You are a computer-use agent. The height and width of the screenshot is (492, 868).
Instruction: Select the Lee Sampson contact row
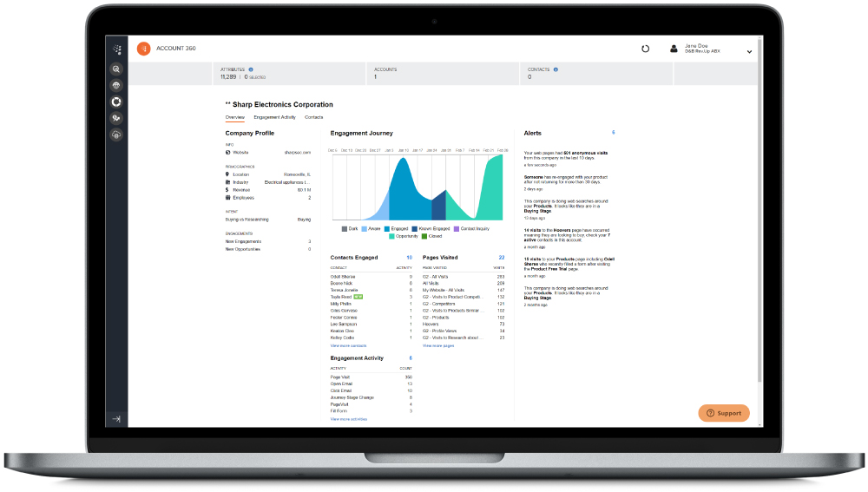tap(371, 325)
